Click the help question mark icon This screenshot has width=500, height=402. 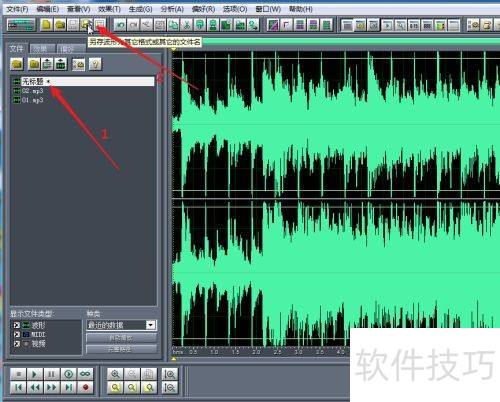[95, 64]
